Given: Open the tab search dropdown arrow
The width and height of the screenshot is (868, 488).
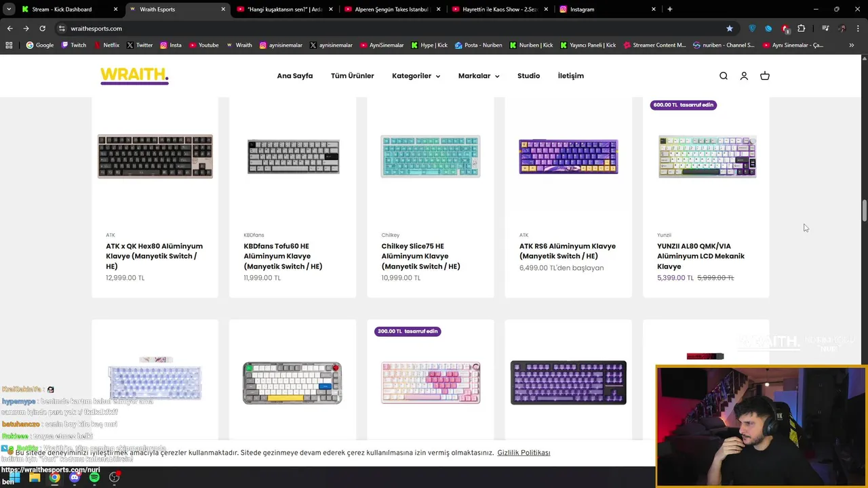Looking at the screenshot, I should tap(9, 9).
